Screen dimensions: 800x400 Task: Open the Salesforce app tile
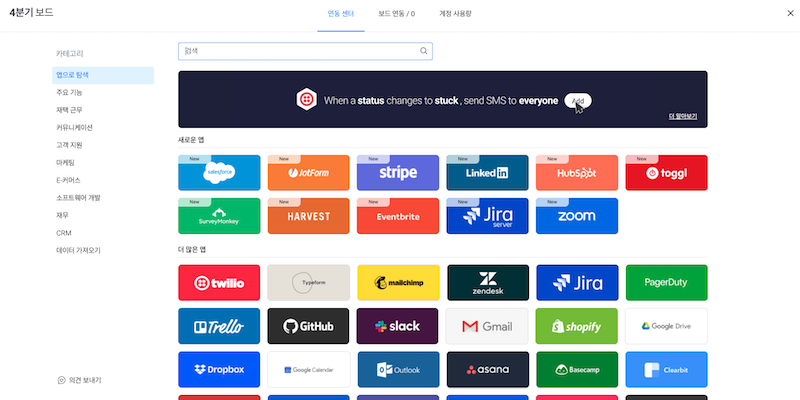219,173
